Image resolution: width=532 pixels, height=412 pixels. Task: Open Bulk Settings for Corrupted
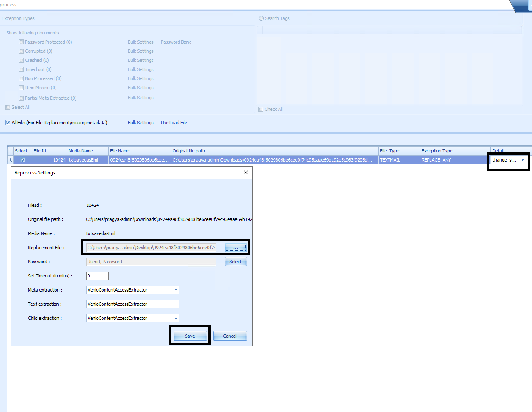pyautogui.click(x=141, y=51)
